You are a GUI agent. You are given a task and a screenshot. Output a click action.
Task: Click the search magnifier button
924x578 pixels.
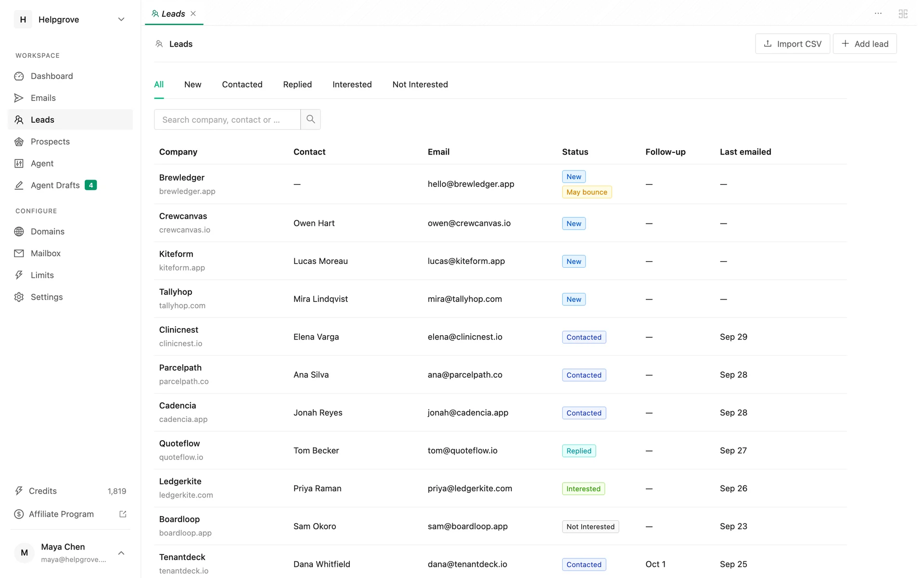(310, 119)
